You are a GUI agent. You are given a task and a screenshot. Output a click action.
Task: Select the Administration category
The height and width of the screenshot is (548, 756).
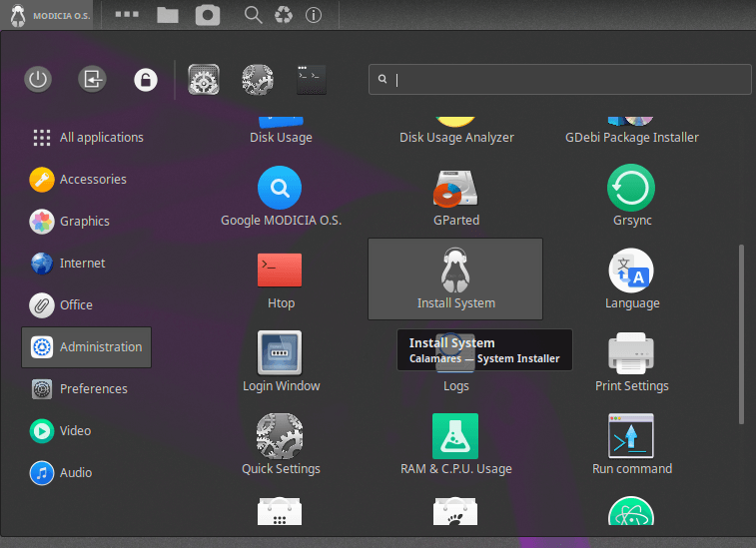(x=87, y=347)
